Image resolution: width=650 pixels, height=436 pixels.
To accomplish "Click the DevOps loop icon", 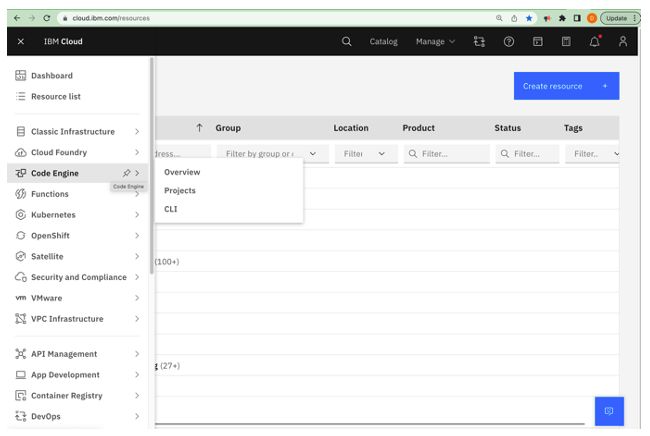I will point(20,416).
